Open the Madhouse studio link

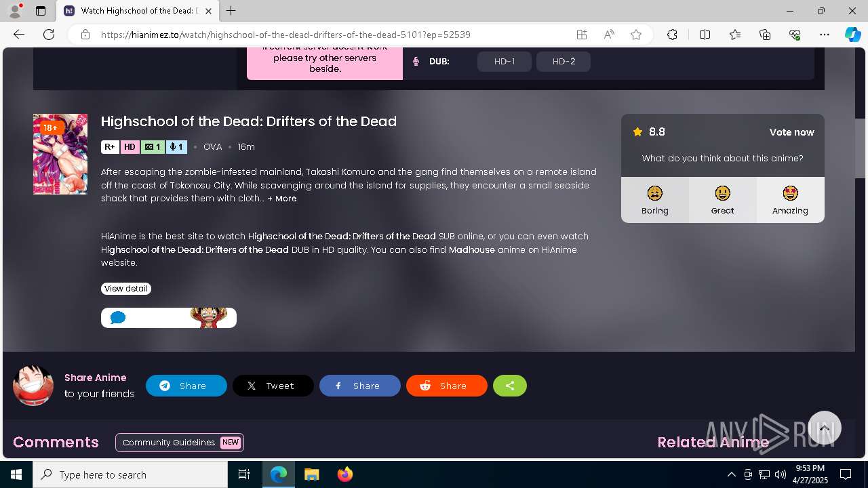(472, 249)
